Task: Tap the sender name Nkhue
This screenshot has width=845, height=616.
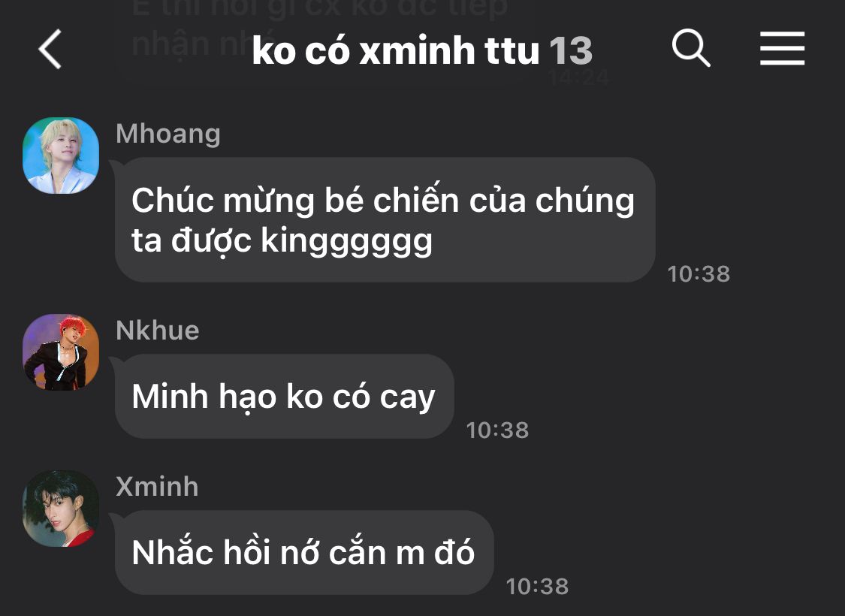Action: pos(158,331)
